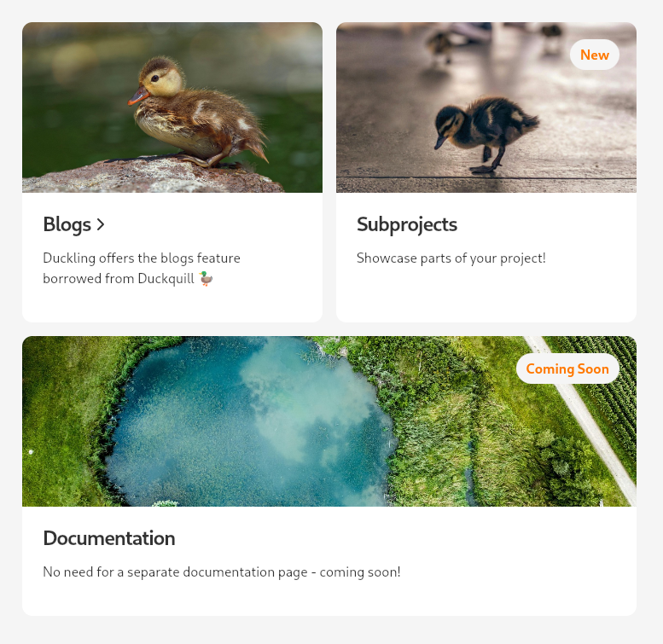Image resolution: width=663 pixels, height=644 pixels.
Task: Open the walking dark duckling photo
Action: [x=486, y=107]
